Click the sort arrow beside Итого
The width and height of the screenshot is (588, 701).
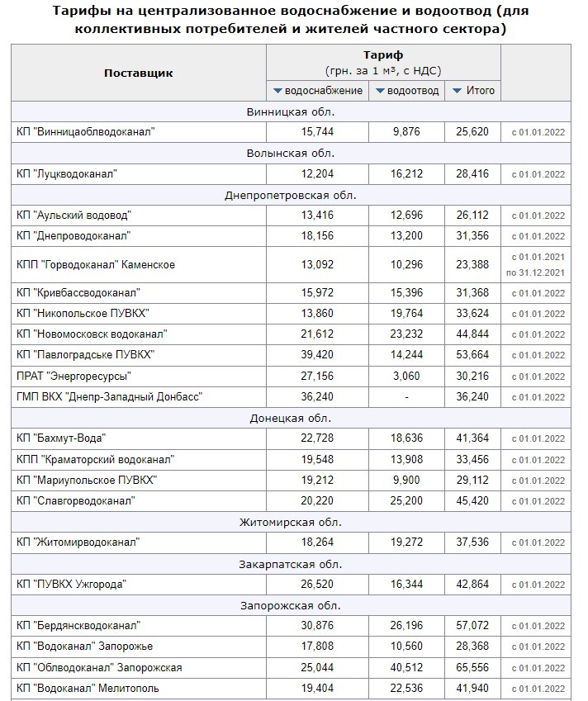point(457,90)
